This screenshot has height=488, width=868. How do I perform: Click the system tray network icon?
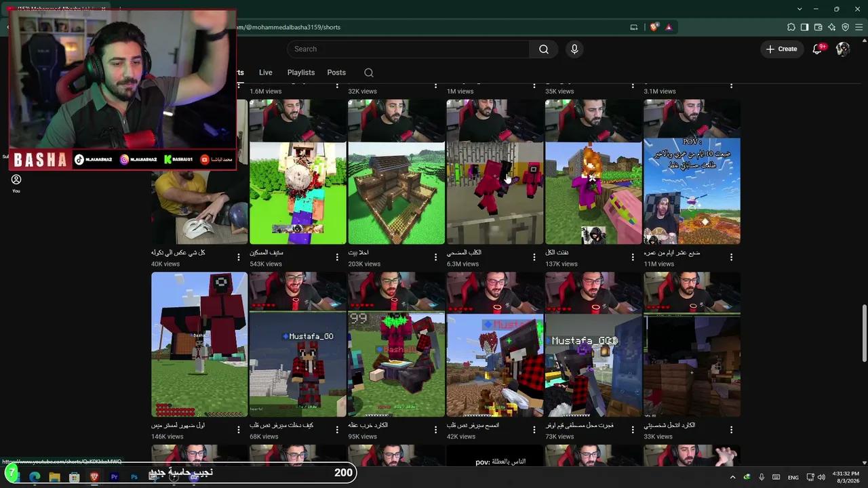tap(810, 477)
